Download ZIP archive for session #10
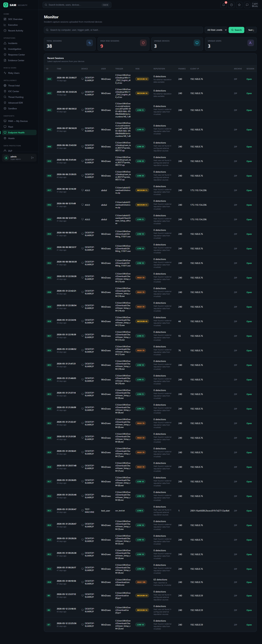 (235, 582)
